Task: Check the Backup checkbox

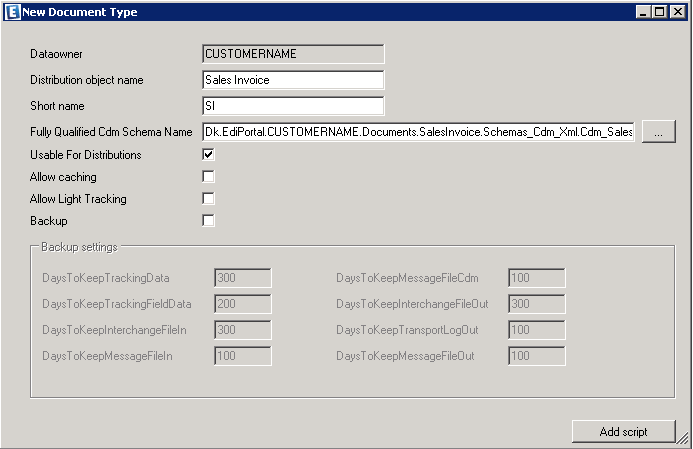Action: (x=209, y=220)
